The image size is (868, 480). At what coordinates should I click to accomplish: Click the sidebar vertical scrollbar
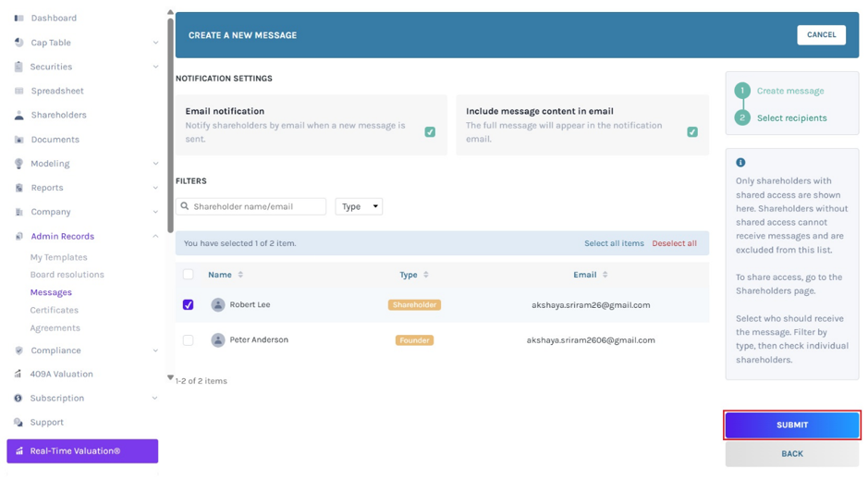170,125
